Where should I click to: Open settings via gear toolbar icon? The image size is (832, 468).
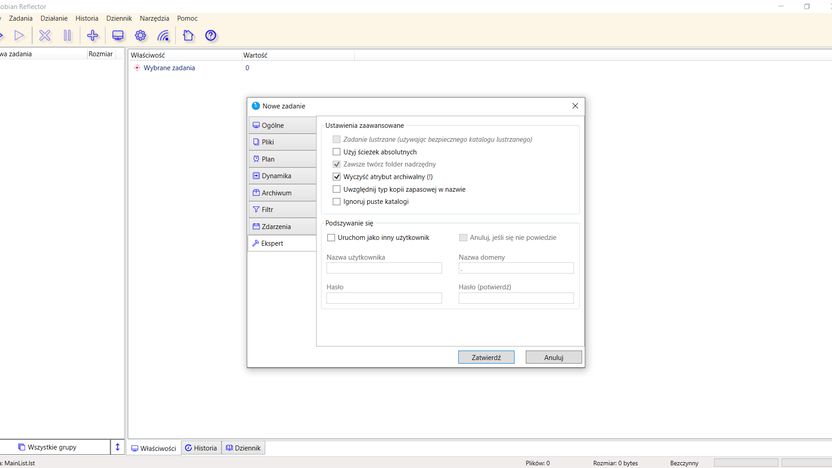click(x=141, y=36)
